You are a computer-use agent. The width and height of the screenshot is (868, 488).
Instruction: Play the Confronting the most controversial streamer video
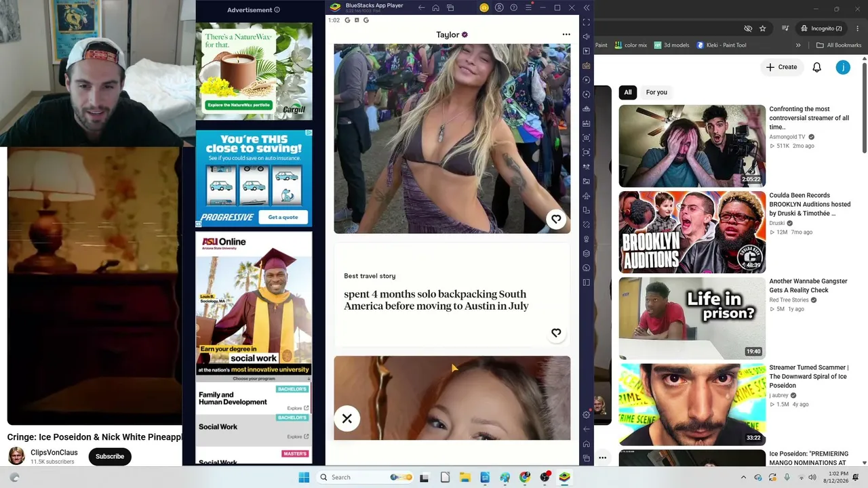pos(692,146)
